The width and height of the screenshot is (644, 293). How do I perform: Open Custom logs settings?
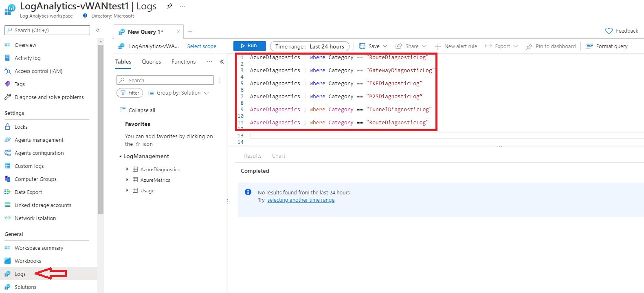click(x=29, y=166)
